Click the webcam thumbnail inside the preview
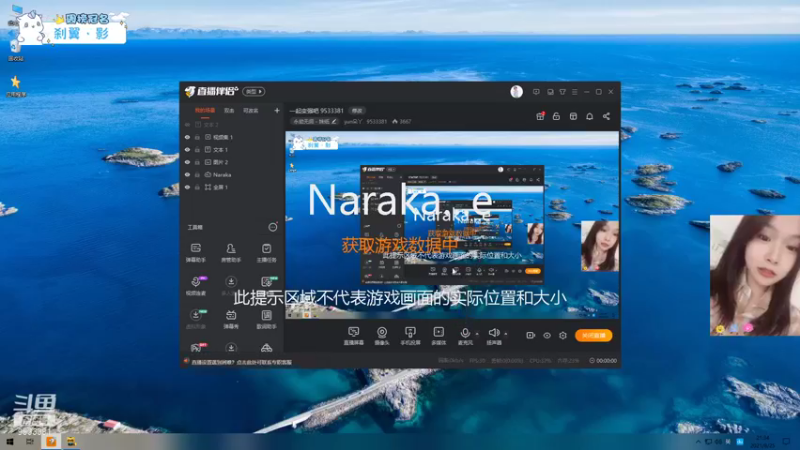800x450 pixels. pos(599,245)
